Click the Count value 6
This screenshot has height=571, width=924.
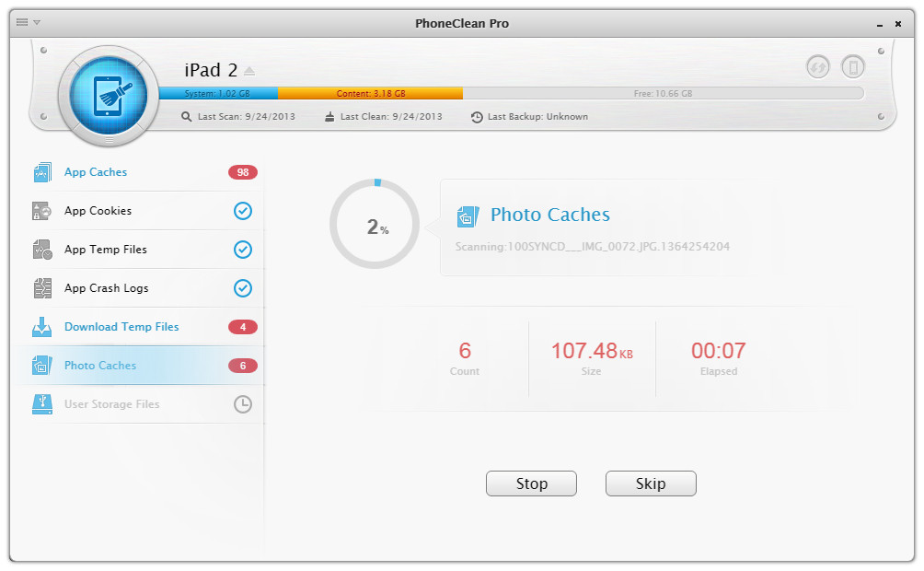point(465,351)
